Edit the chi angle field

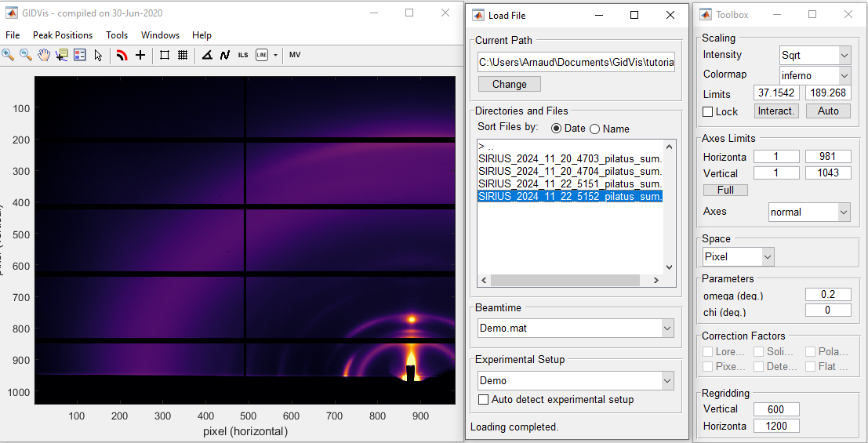coord(828,310)
